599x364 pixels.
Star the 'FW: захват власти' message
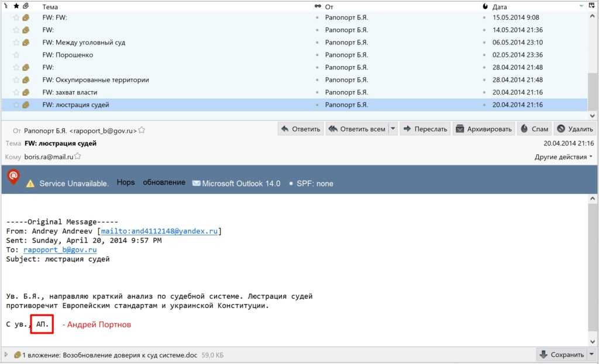16,92
